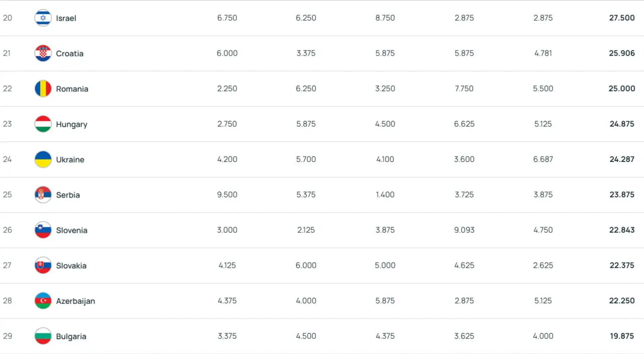The image size is (644, 354).
Task: Click the Slovenia flag icon
Action: 43,230
